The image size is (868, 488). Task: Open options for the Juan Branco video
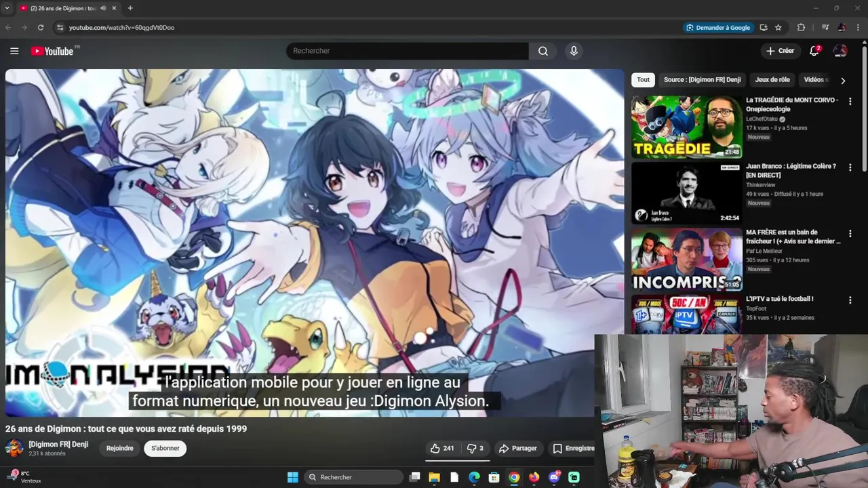pos(850,167)
